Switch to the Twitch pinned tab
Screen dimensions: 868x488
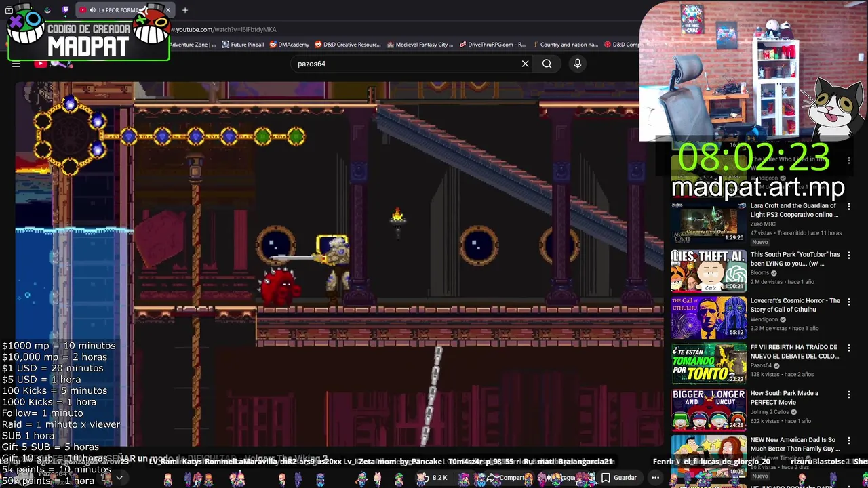(x=66, y=10)
